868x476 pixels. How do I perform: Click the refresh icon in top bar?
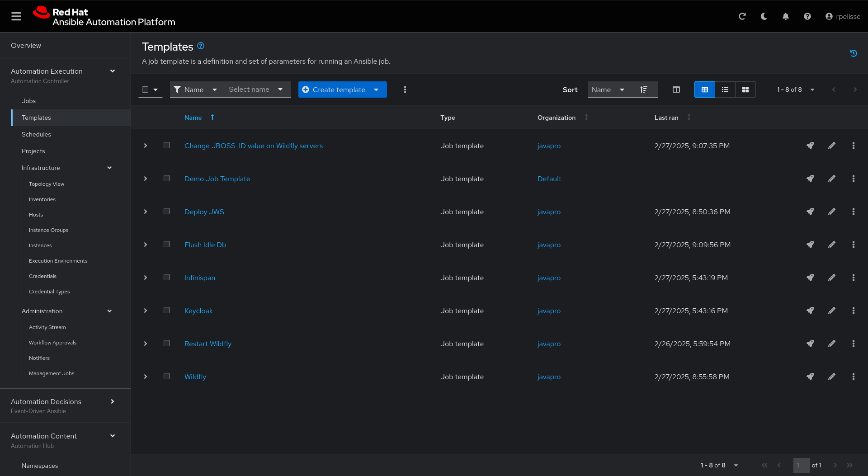click(x=742, y=16)
